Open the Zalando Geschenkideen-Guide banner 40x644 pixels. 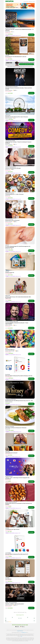[x=20, y=64]
